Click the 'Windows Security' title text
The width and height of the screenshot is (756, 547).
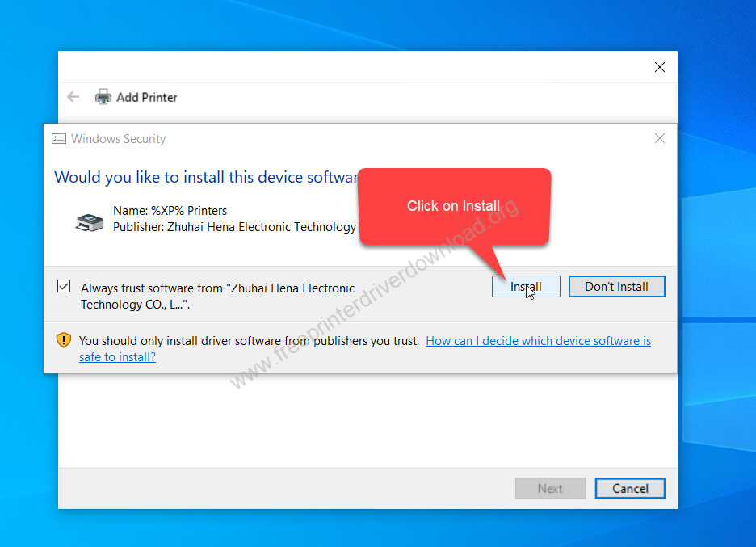click(118, 139)
